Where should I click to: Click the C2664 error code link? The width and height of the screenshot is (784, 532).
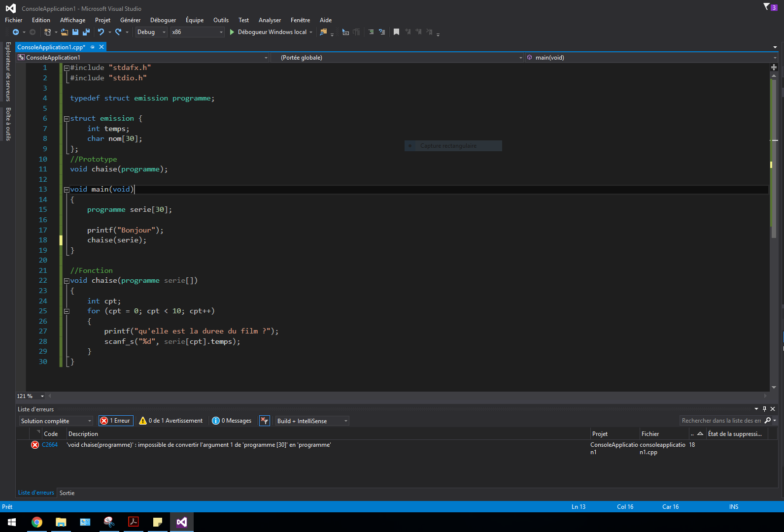click(50, 445)
